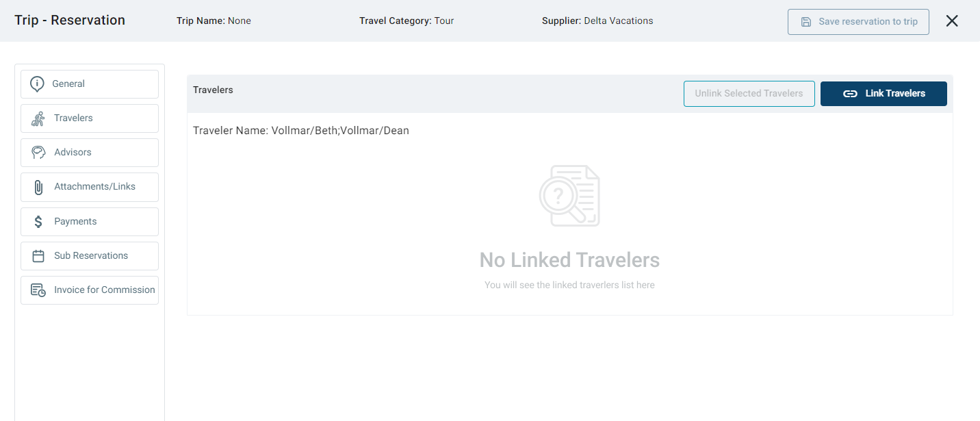Show the Sub Reservations section label
Viewport: 980px width, 421px height.
(x=91, y=256)
